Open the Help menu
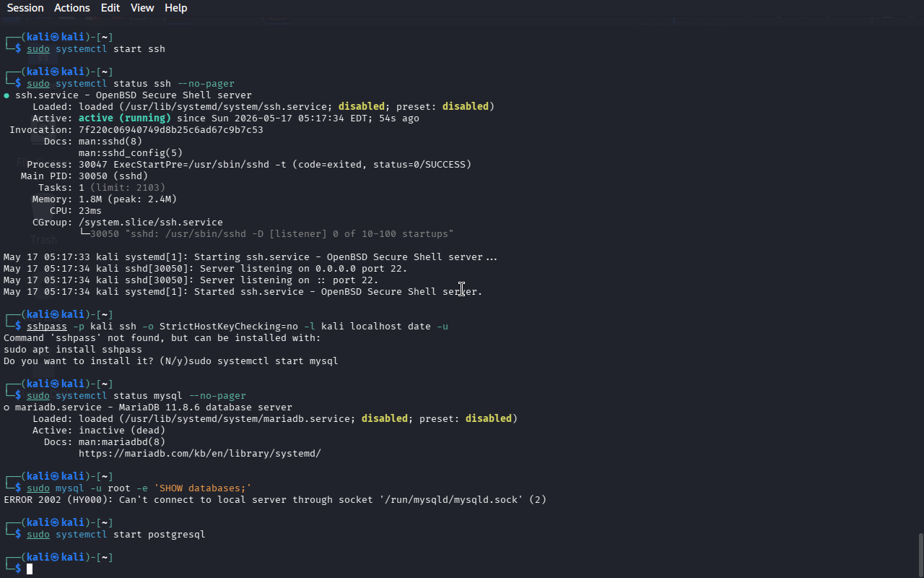 176,8
